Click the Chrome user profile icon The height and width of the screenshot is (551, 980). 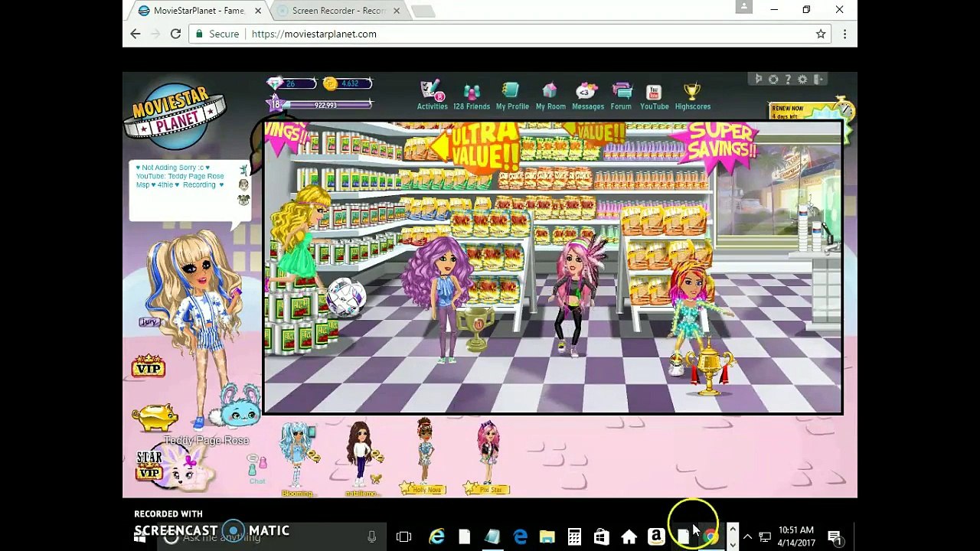(x=743, y=7)
